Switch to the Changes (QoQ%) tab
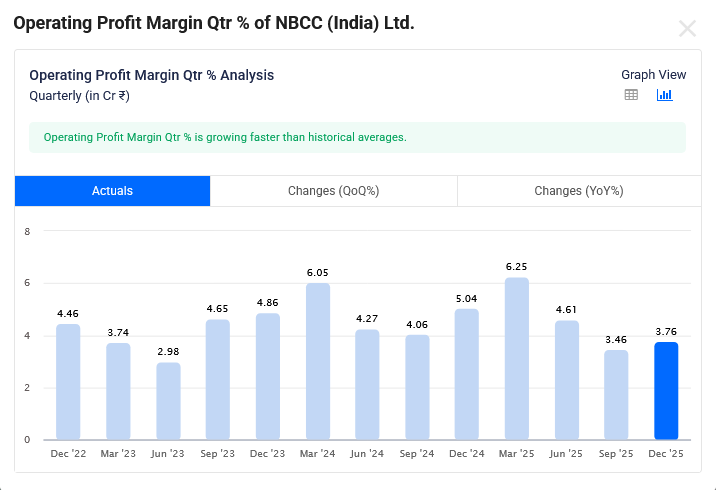The height and width of the screenshot is (490, 716). [333, 191]
